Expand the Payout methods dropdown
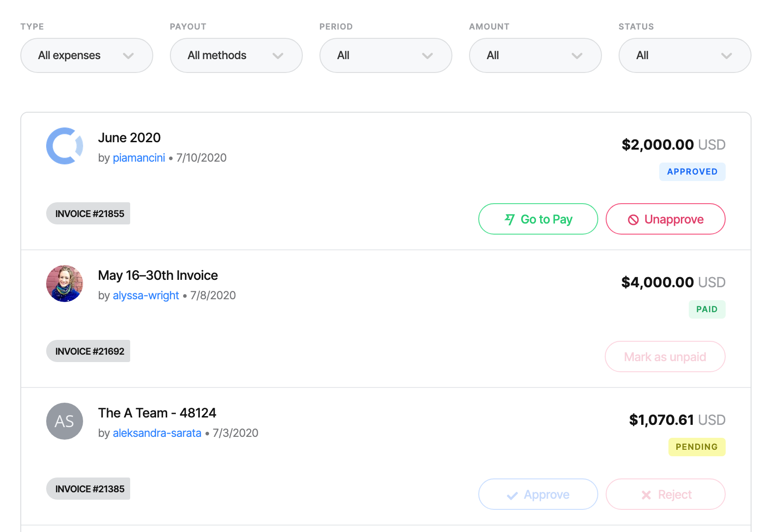 [236, 55]
